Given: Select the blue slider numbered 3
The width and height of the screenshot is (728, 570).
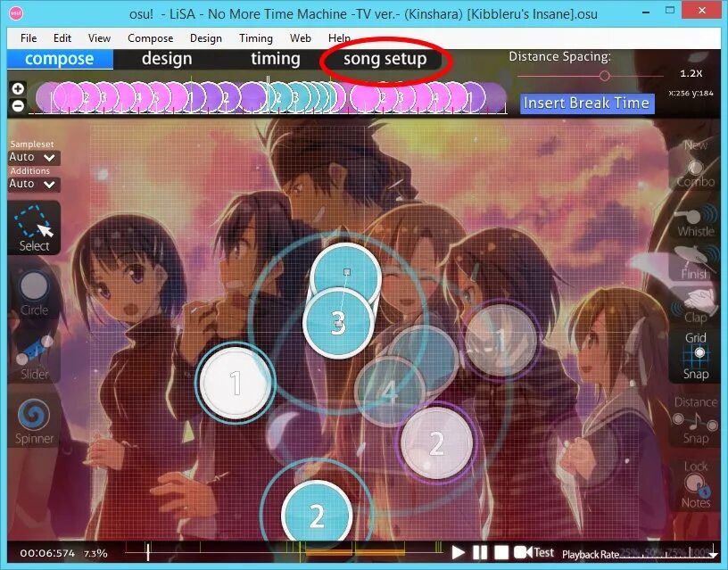Looking at the screenshot, I should click(338, 322).
